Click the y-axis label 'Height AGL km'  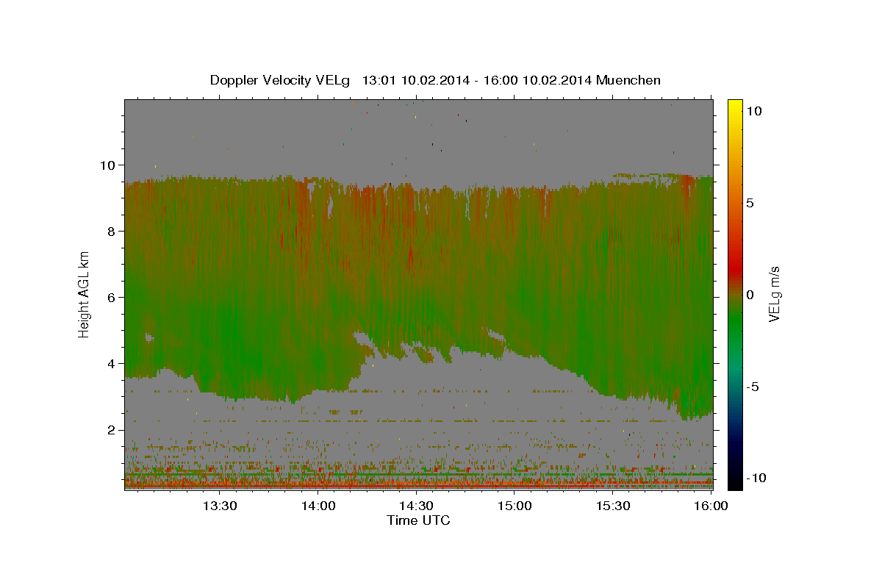click(85, 293)
